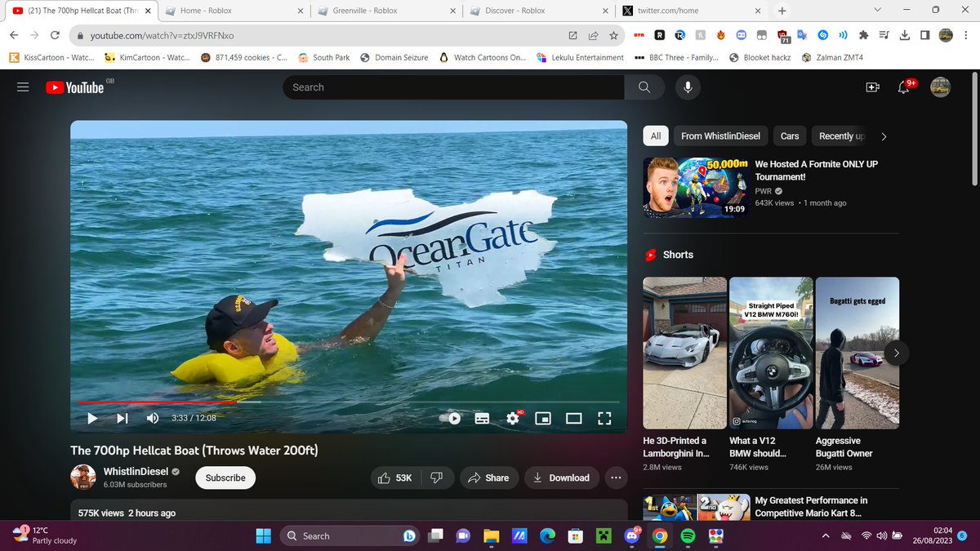Click the search magnifier button on YouTube
Screen dimensions: 980x551
tap(644, 87)
